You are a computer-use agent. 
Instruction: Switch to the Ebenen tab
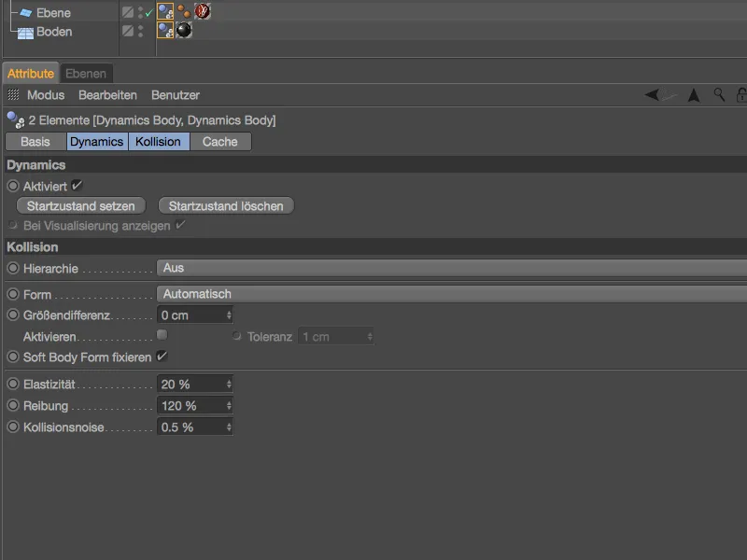(86, 74)
